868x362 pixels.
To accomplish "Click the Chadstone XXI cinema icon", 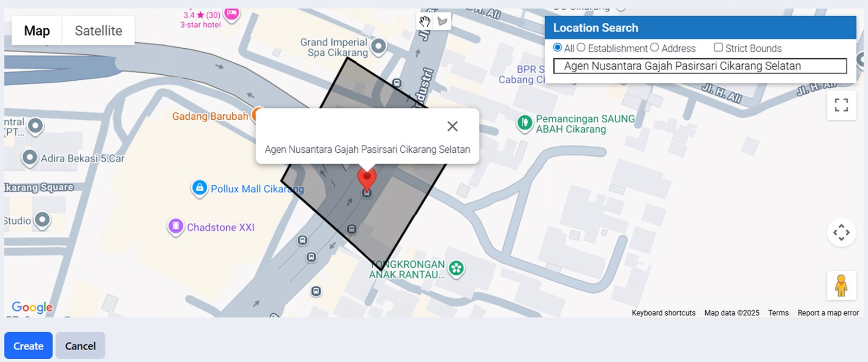I will click(176, 225).
